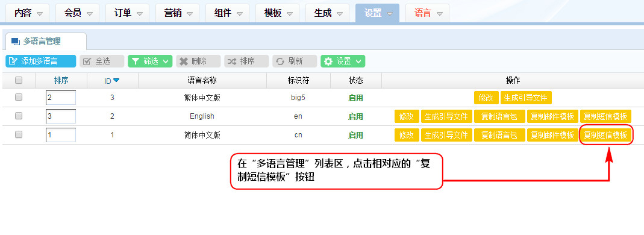Viewport: 644px width, 235px height.
Task: Click the big5 identifier cell
Action: (x=298, y=98)
